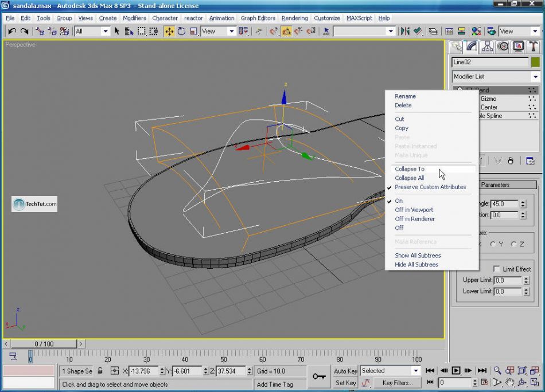This screenshot has width=545, height=392.
Task: Click the Quick Render teapot icon
Action: point(491,32)
